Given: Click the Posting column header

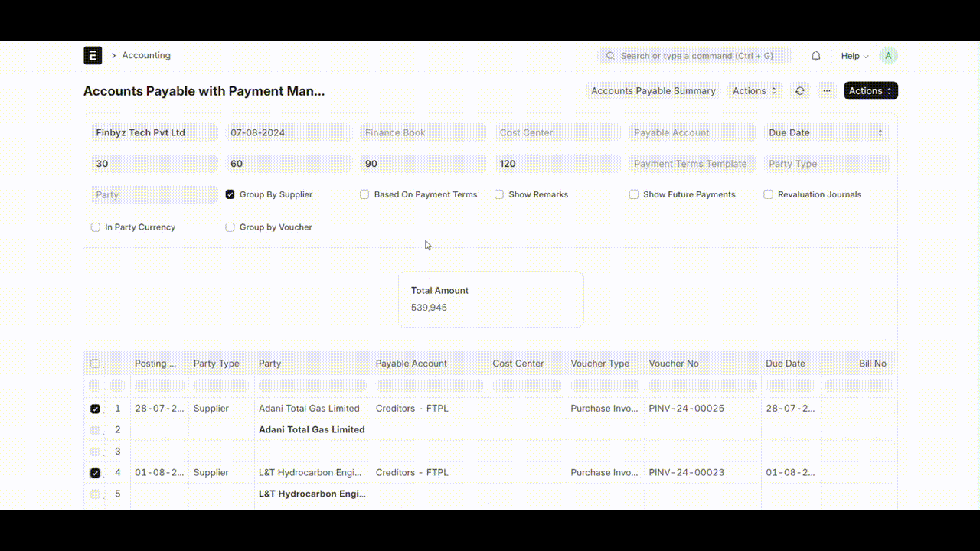Looking at the screenshot, I should click(159, 364).
